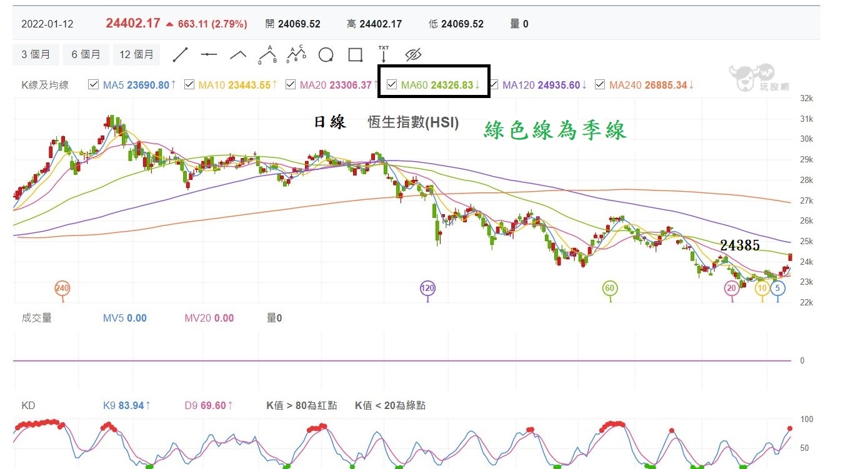
Task: Click the 6個月 period button
Action: (x=86, y=54)
